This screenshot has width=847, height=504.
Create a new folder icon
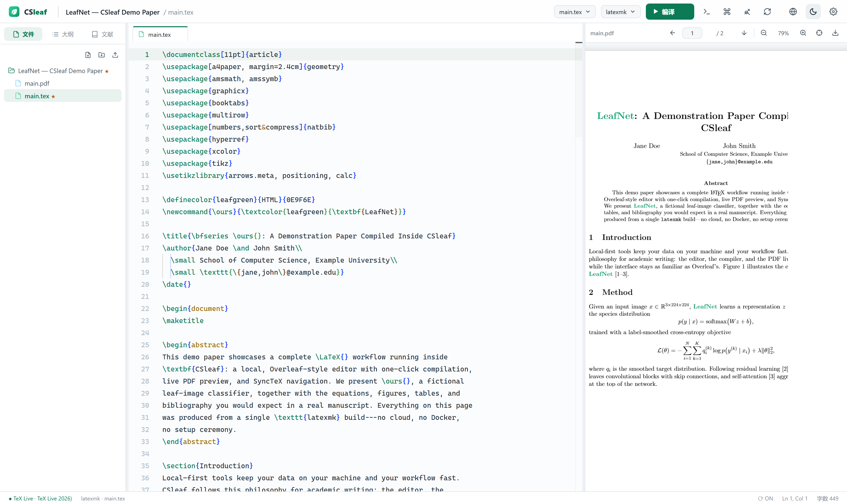point(102,55)
